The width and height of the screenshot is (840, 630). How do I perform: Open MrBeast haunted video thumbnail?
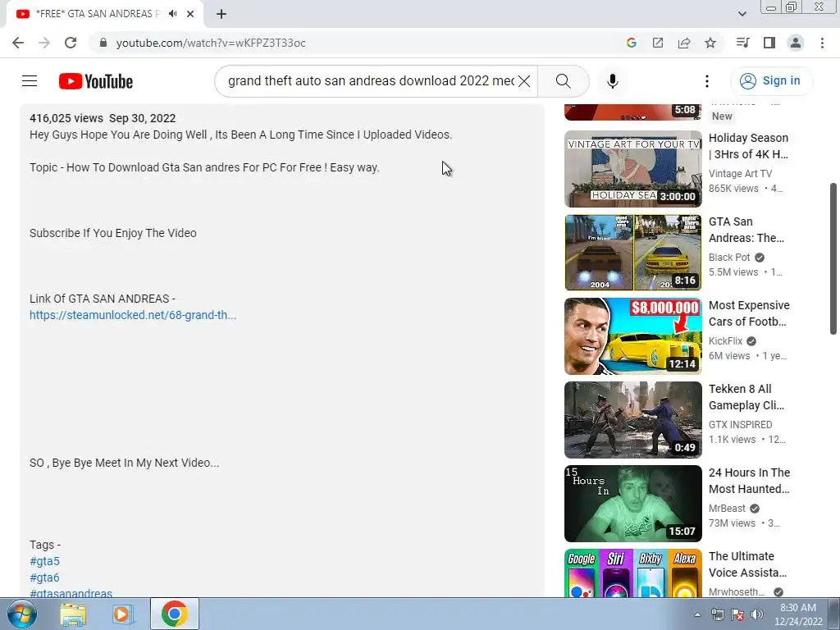tap(632, 503)
